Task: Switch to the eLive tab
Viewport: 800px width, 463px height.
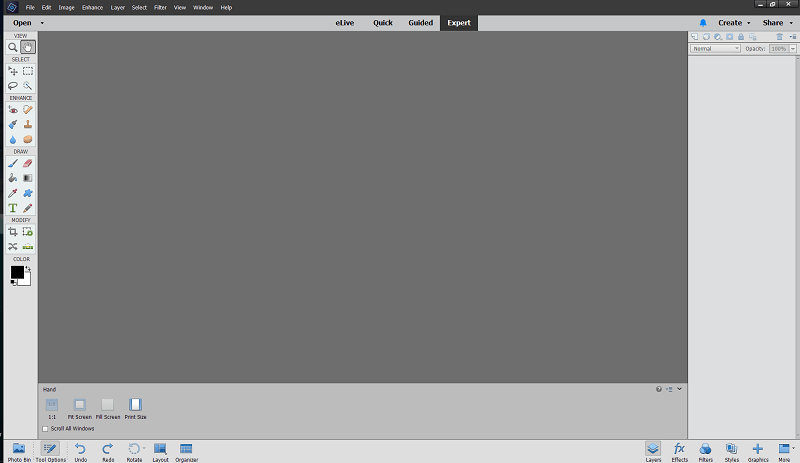Action: pos(344,23)
